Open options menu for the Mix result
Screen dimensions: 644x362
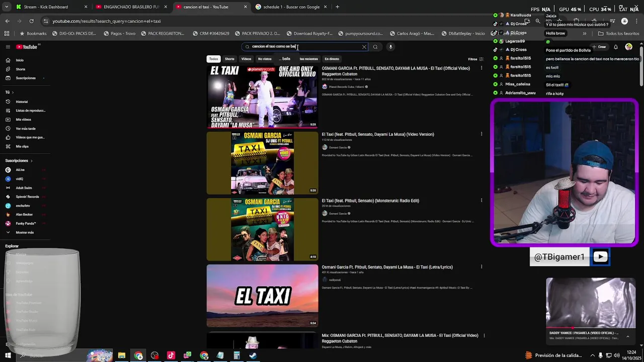[484, 335]
